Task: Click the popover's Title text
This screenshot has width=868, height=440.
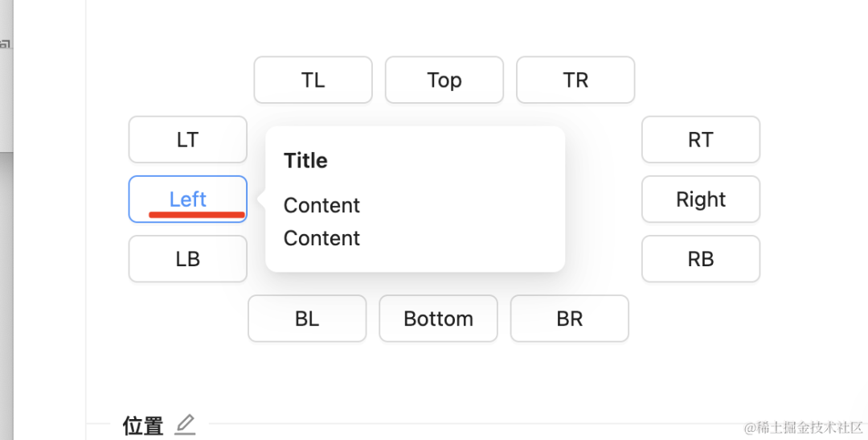Action: [305, 161]
